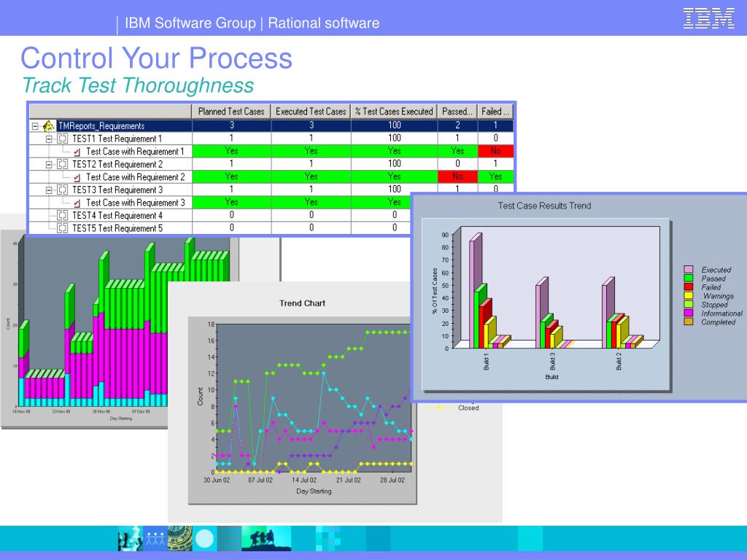The width and height of the screenshot is (747, 560).
Task: Click Failed legend red swatch
Action: [688, 287]
